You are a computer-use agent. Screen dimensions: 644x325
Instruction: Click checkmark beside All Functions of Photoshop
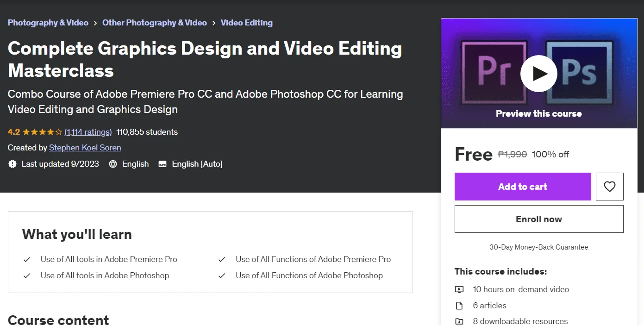[222, 275]
